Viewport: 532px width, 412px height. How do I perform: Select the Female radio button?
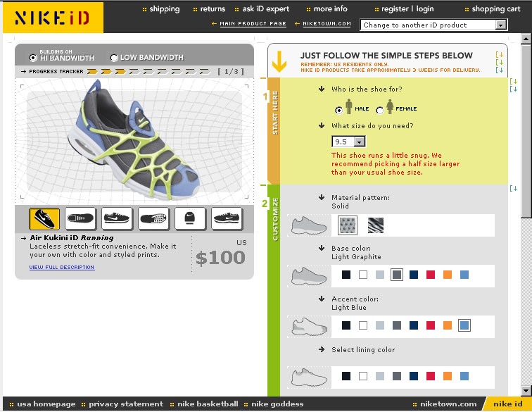pyautogui.click(x=380, y=110)
